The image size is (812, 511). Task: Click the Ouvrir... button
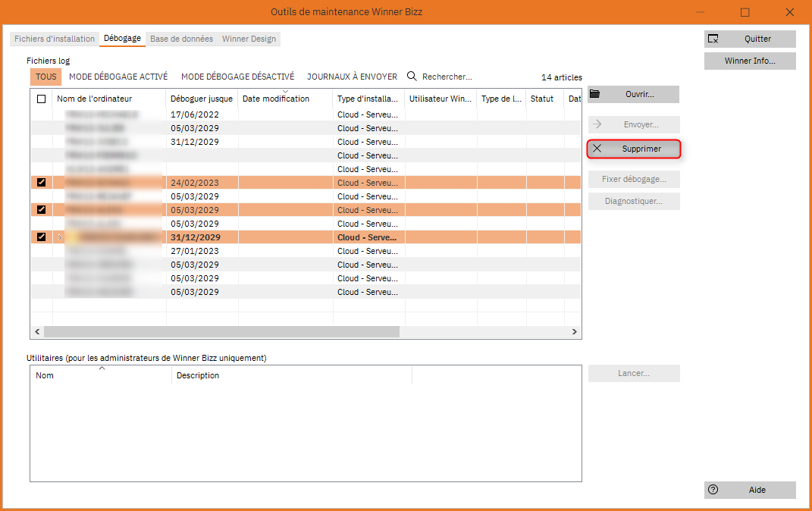coord(634,94)
